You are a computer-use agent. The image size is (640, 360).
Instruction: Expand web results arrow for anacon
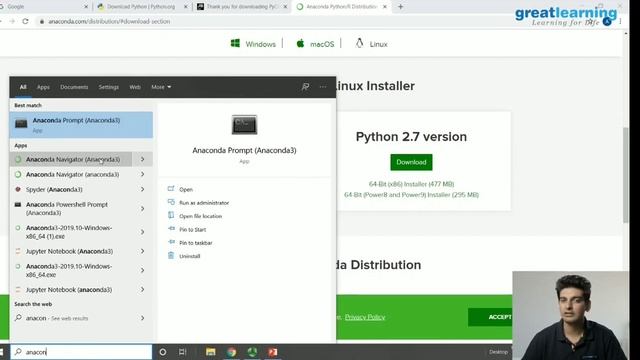click(142, 318)
